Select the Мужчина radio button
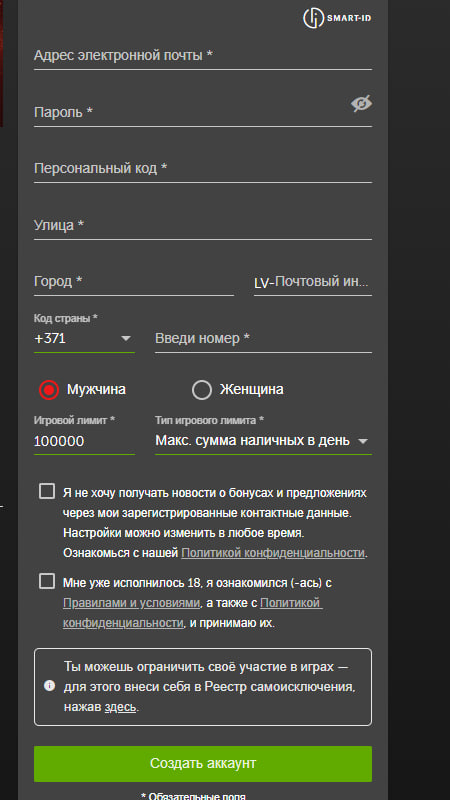450x800 pixels. (49, 390)
